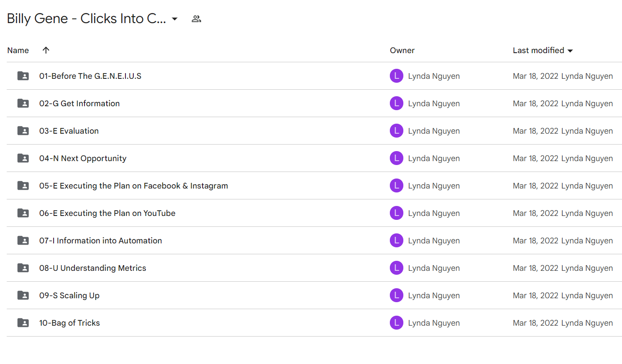Click folder icon for 08-U Understanding Metrics

point(23,268)
